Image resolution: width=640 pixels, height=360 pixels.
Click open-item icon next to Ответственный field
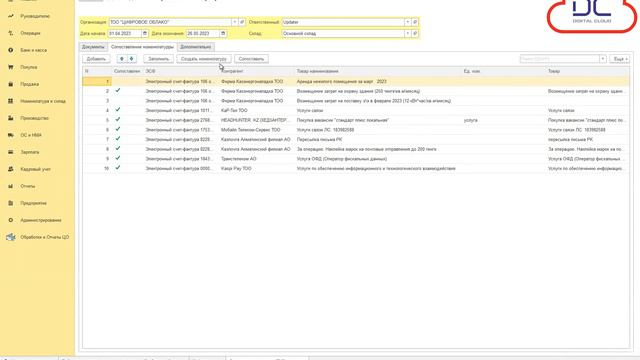pyautogui.click(x=415, y=22)
